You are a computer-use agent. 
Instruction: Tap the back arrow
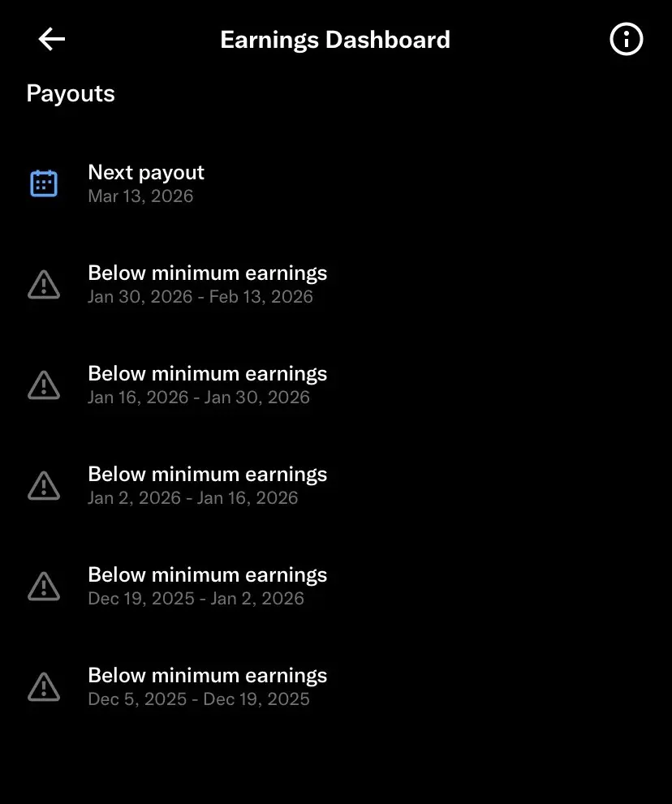pyautogui.click(x=52, y=39)
